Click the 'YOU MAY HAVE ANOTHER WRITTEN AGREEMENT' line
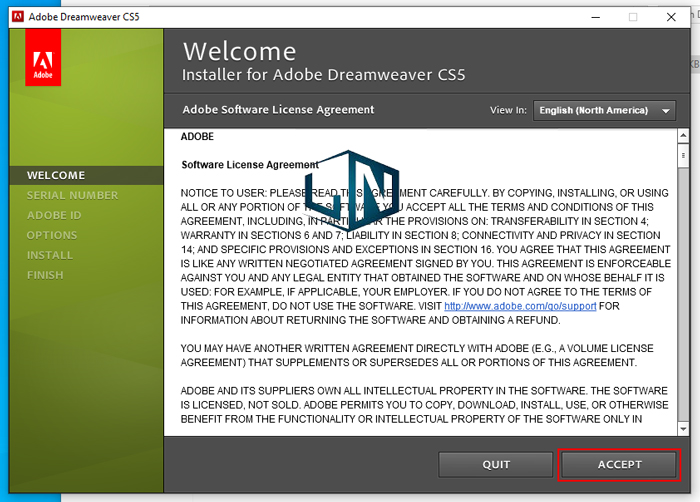The width and height of the screenshot is (700, 502). [x=417, y=348]
